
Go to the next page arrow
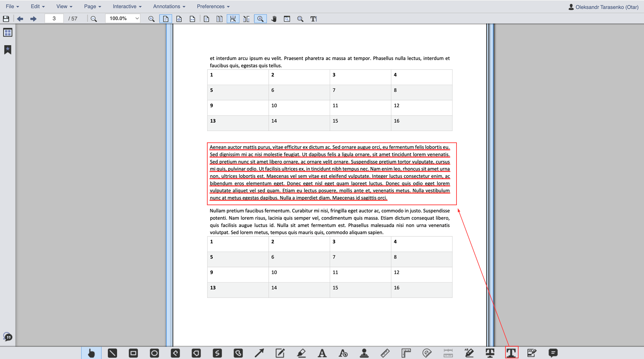click(x=33, y=19)
